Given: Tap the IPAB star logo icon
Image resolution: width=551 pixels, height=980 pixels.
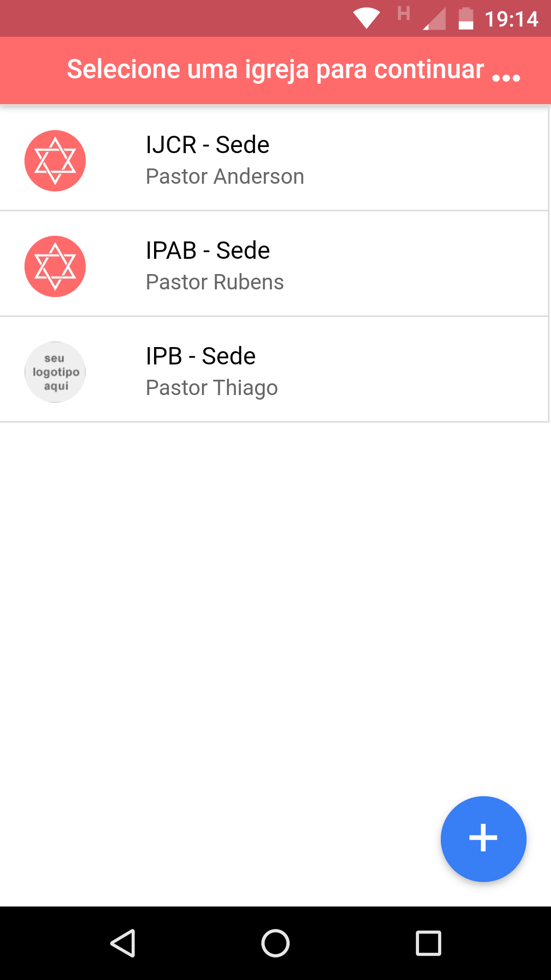Looking at the screenshot, I should click(x=55, y=266).
